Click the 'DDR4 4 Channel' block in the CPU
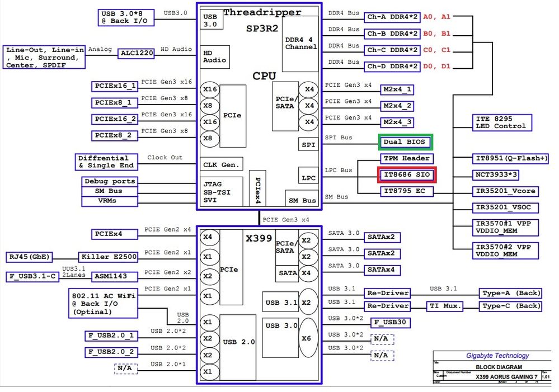 [x=300, y=44]
